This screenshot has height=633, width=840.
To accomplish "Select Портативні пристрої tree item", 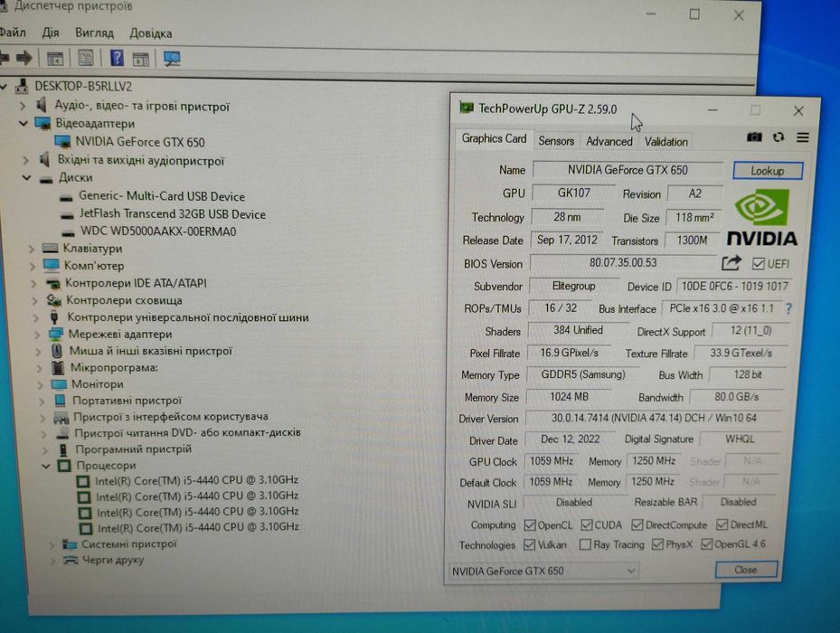I will point(127,401).
